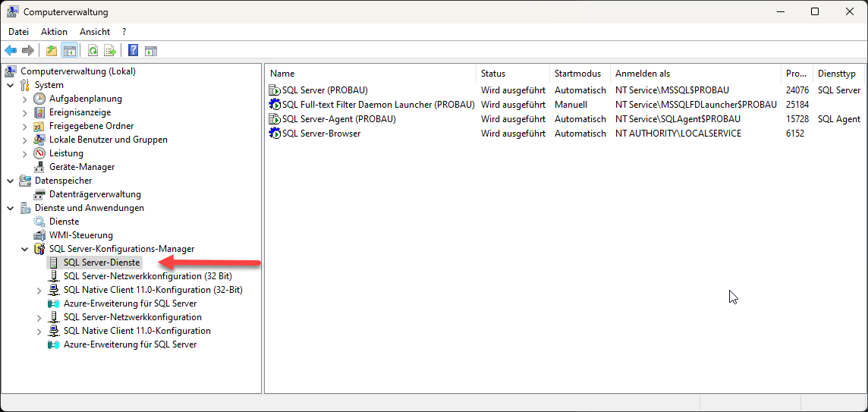Viewport: 868px width, 412px height.
Task: Open the Aktion menu
Action: point(55,32)
